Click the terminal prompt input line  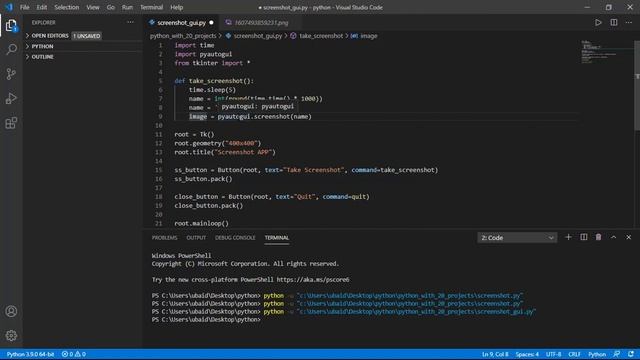(x=206, y=320)
